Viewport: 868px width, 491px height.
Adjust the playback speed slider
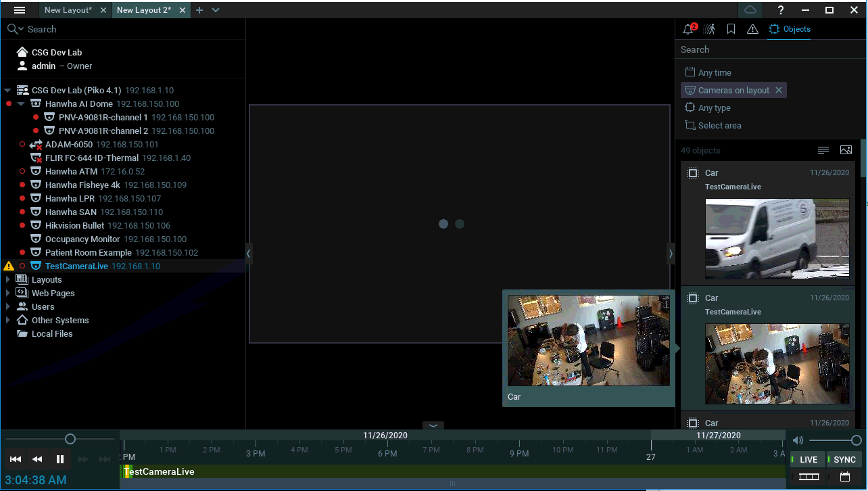pos(70,439)
